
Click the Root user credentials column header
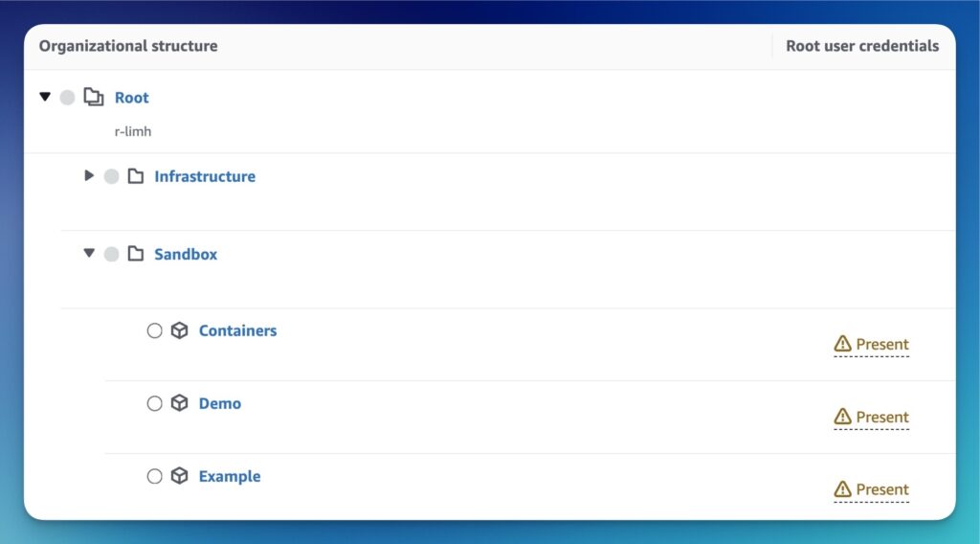[862, 46]
